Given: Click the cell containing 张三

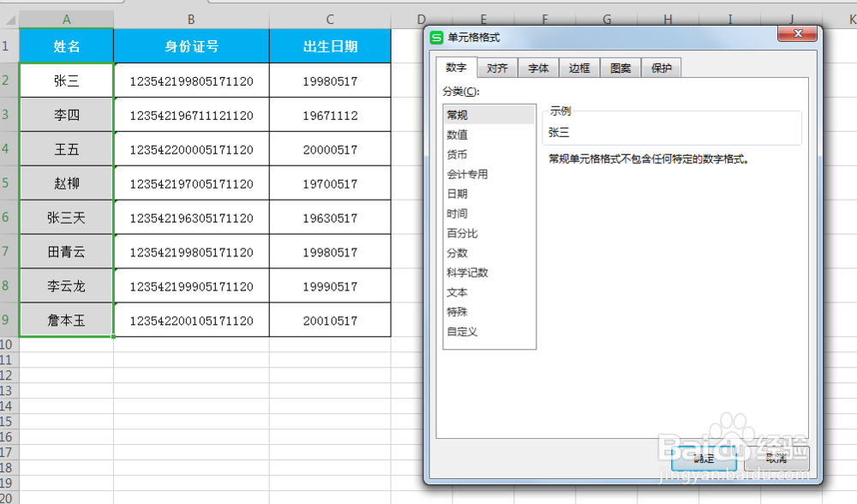Looking at the screenshot, I should (66, 80).
